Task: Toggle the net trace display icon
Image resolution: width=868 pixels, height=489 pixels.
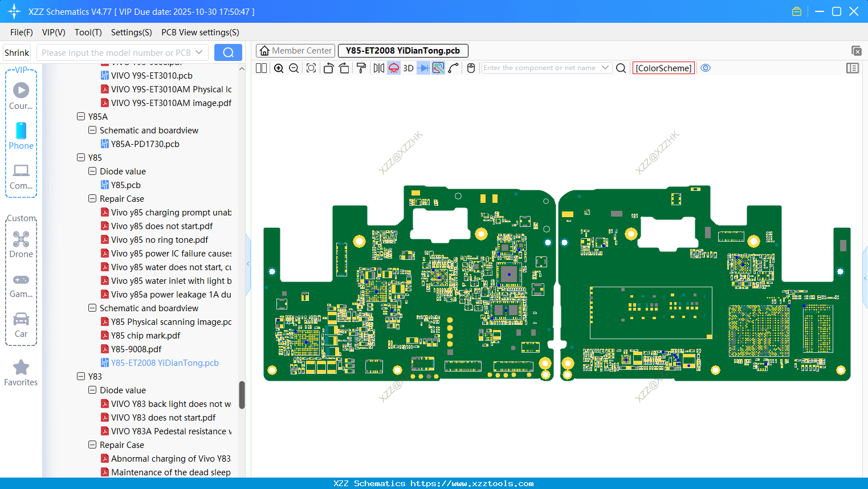Action: tap(438, 68)
